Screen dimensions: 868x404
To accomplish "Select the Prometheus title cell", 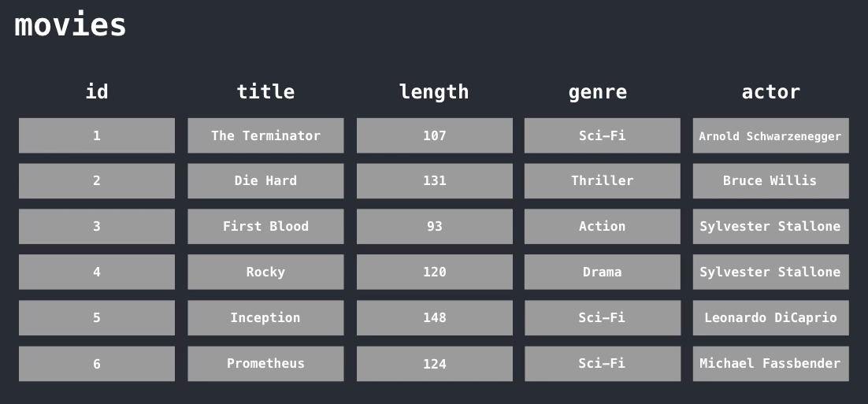I will tap(265, 364).
